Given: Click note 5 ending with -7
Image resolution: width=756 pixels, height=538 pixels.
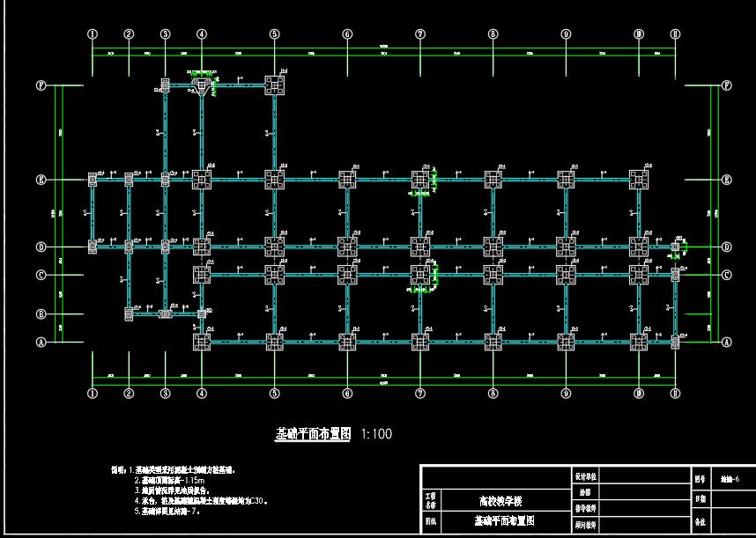Looking at the screenshot, I should 167,511.
